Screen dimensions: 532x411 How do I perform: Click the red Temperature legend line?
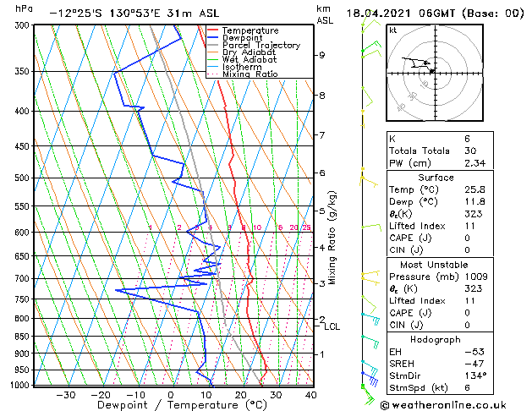click(x=212, y=30)
